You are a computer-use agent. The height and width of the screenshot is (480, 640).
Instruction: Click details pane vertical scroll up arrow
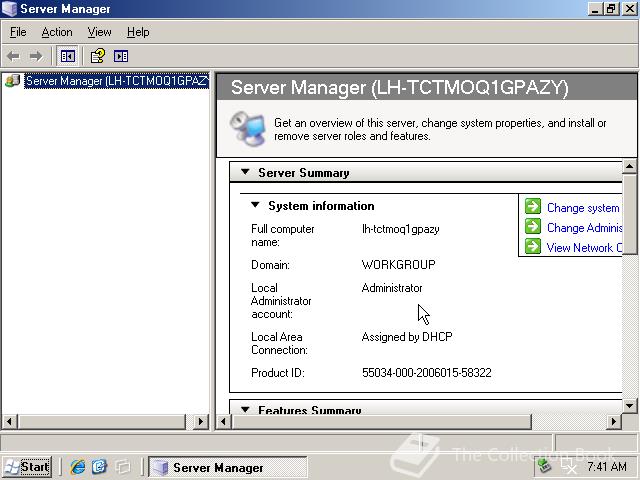(x=629, y=166)
